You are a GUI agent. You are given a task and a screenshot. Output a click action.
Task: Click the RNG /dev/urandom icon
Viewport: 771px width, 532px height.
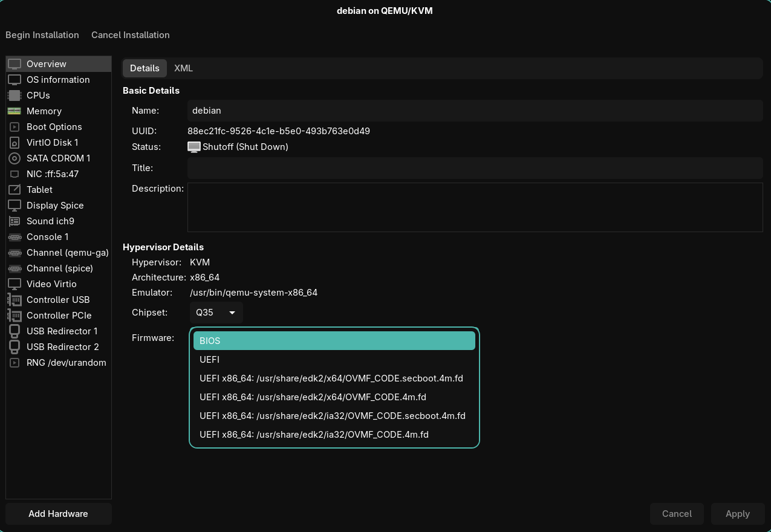[x=15, y=363]
